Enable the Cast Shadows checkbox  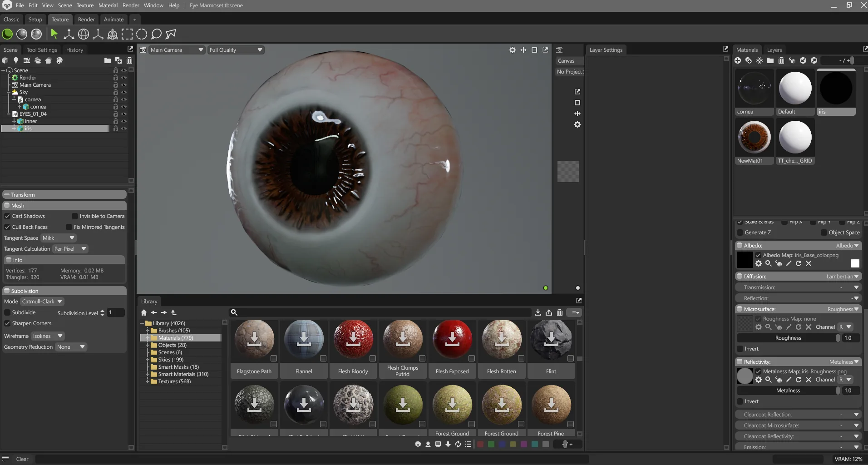click(7, 216)
